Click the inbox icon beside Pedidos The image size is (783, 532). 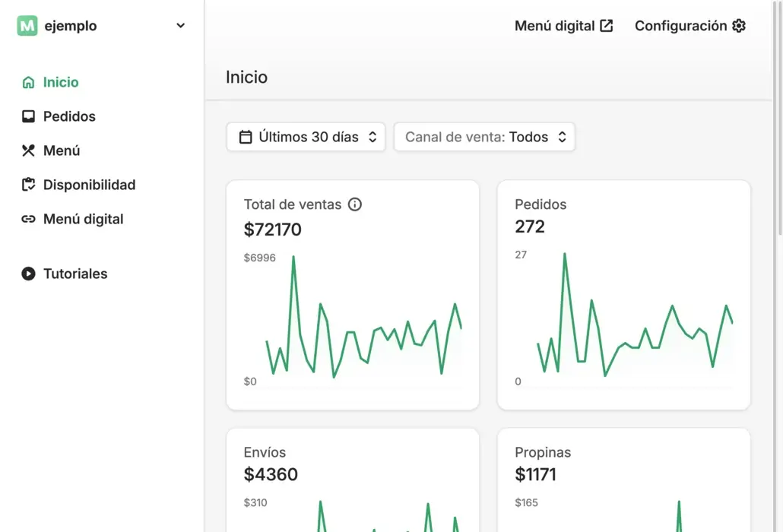[x=28, y=116]
